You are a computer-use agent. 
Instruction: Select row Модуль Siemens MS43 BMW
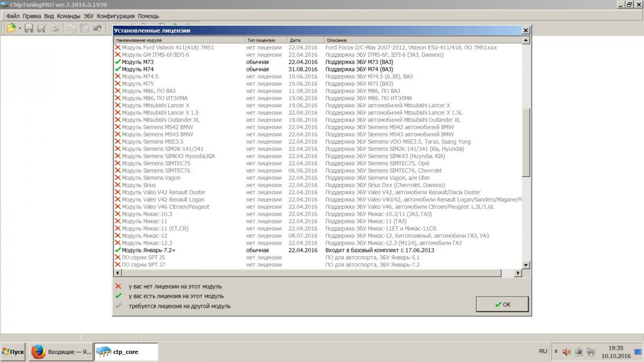[318, 134]
